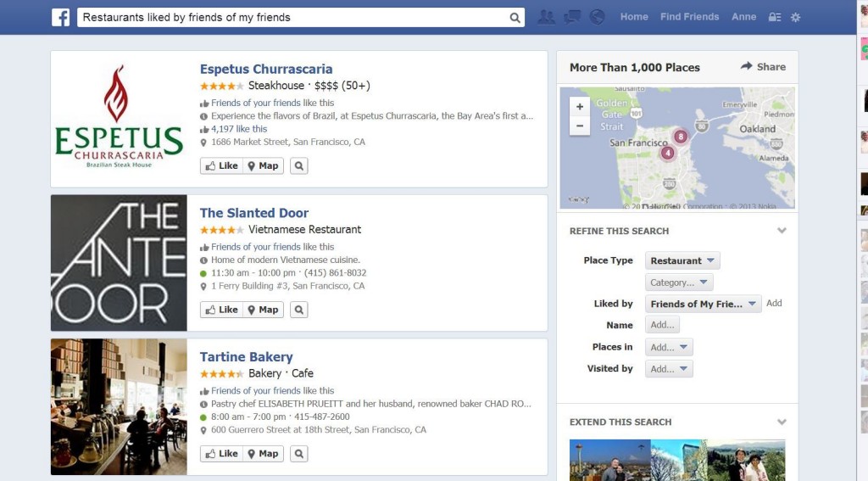The image size is (868, 481).
Task: Open the friend requests icon
Action: tap(547, 17)
